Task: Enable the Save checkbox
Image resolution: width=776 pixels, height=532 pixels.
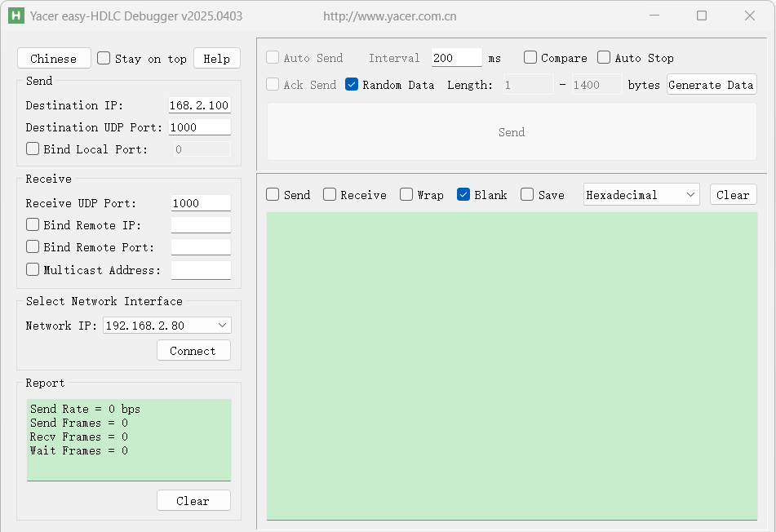Action: (525, 194)
